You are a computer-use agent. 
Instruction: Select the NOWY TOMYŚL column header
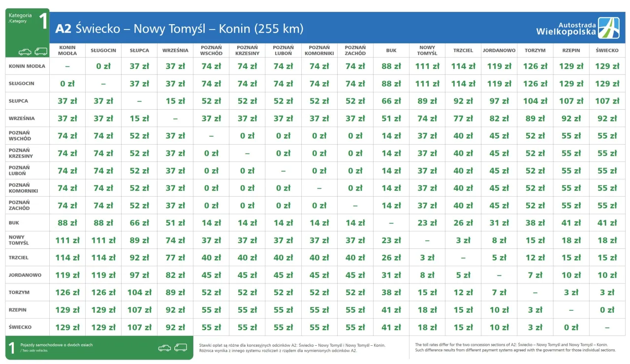427,50
